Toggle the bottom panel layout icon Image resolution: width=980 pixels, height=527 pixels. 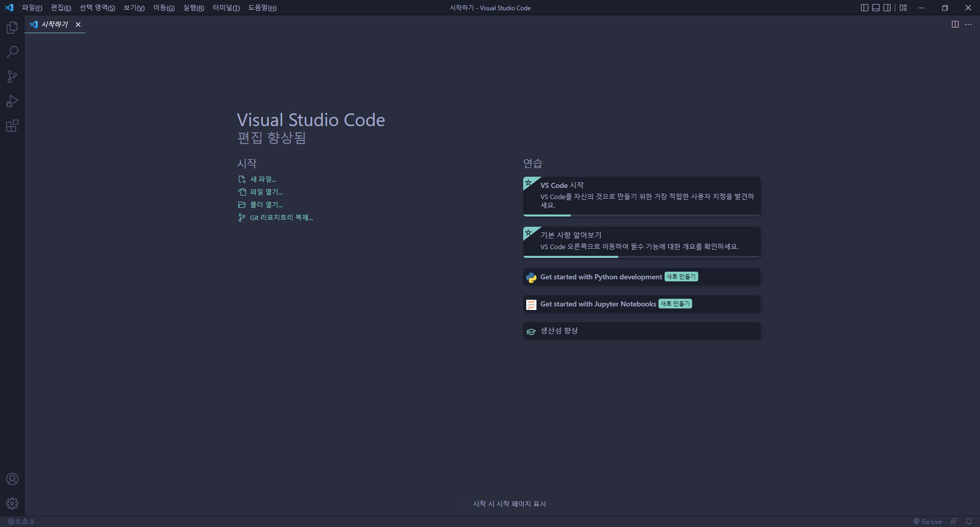tap(876, 8)
